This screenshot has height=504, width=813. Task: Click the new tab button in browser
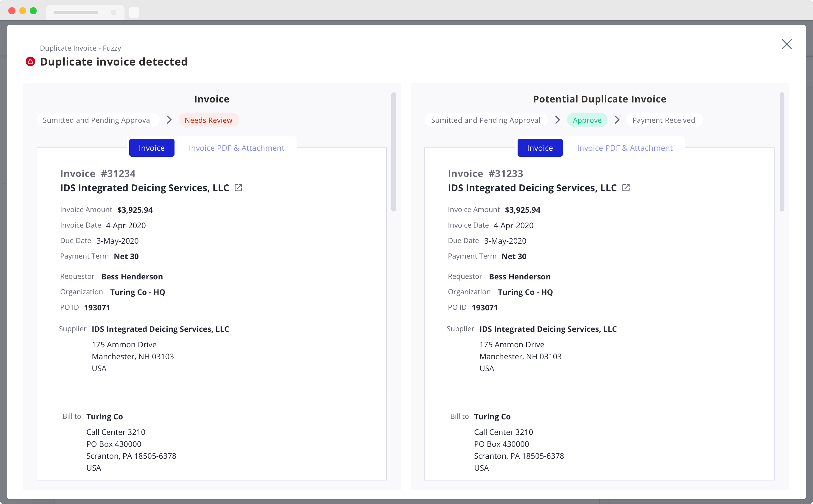pyautogui.click(x=134, y=12)
